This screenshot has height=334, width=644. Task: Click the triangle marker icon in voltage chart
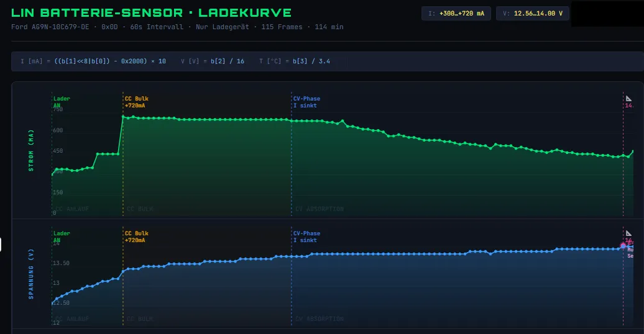point(628,233)
